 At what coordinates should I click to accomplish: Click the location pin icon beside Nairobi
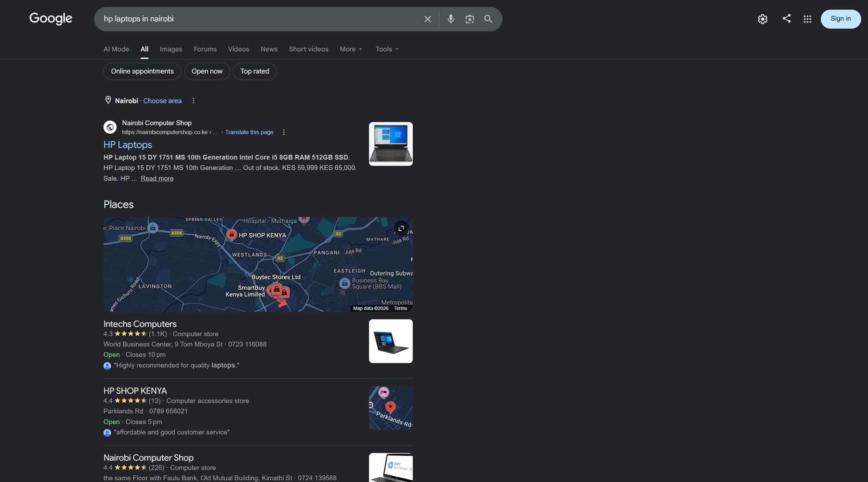108,100
